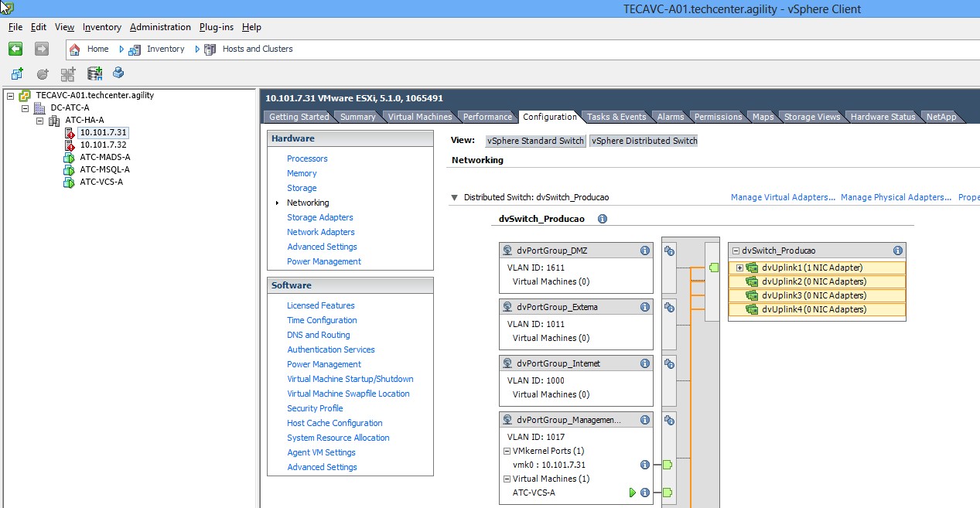Expand dvUplink1 NIC adapter list
The height and width of the screenshot is (508, 980).
[739, 268]
